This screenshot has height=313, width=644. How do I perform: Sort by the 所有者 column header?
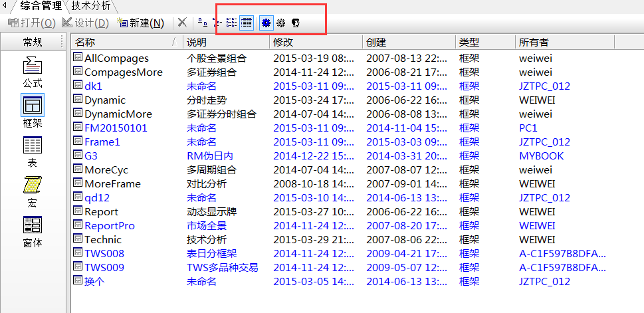coord(564,42)
